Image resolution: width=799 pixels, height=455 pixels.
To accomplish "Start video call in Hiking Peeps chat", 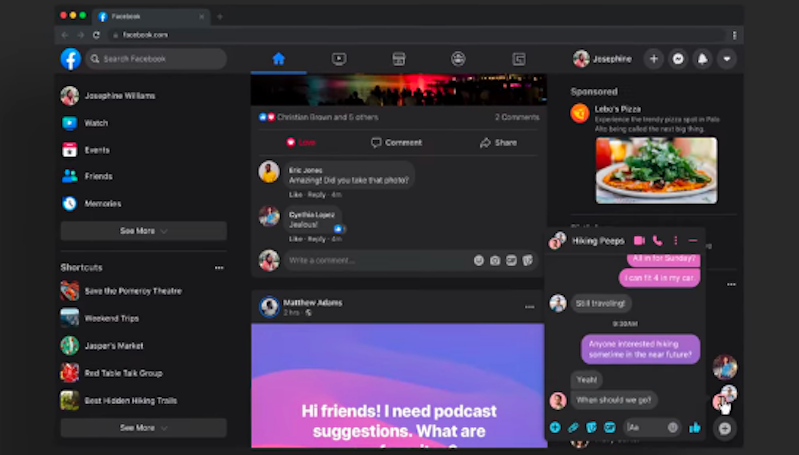I will click(x=639, y=241).
